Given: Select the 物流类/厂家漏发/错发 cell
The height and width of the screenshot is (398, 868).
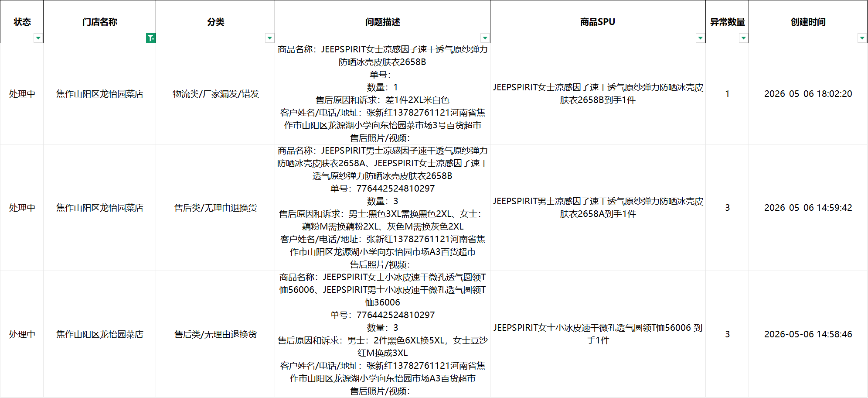Looking at the screenshot, I should 215,94.
